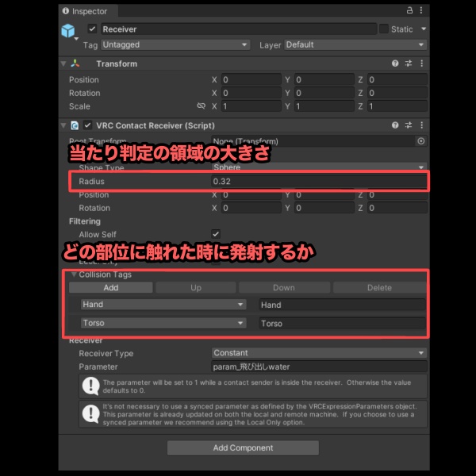This screenshot has height=476, width=476.
Task: Open the Receiver Type dropdown
Action: (319, 353)
